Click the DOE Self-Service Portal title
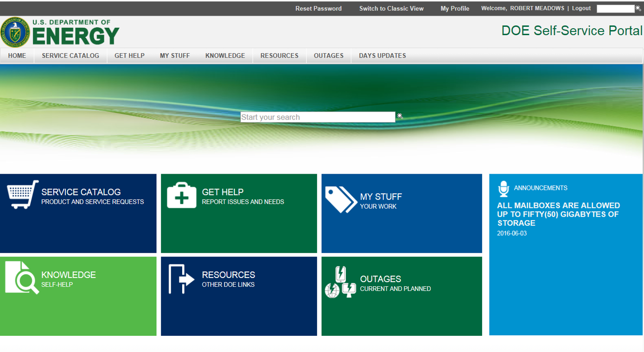This screenshot has width=644, height=352. coord(572,31)
